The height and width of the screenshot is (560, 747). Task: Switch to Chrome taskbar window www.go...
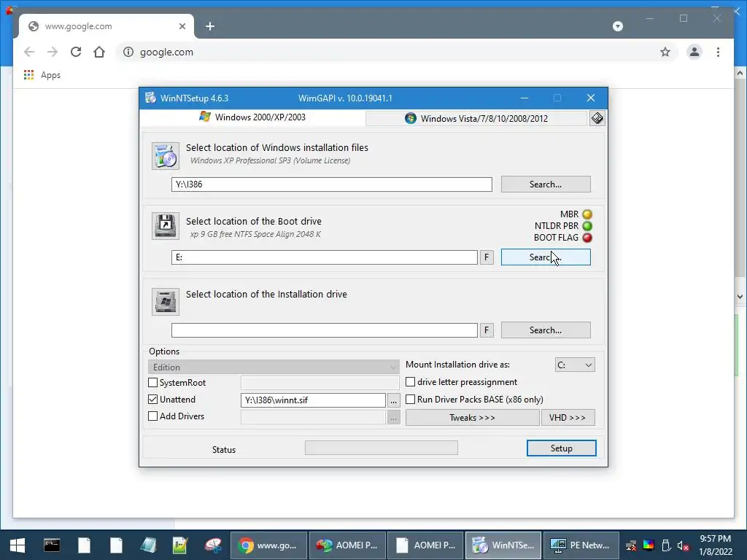pos(270,545)
